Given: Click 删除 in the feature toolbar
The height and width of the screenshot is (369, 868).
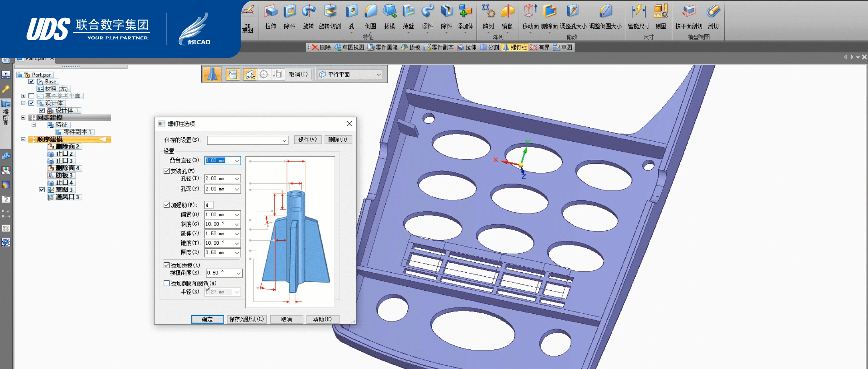Looking at the screenshot, I should (321, 47).
